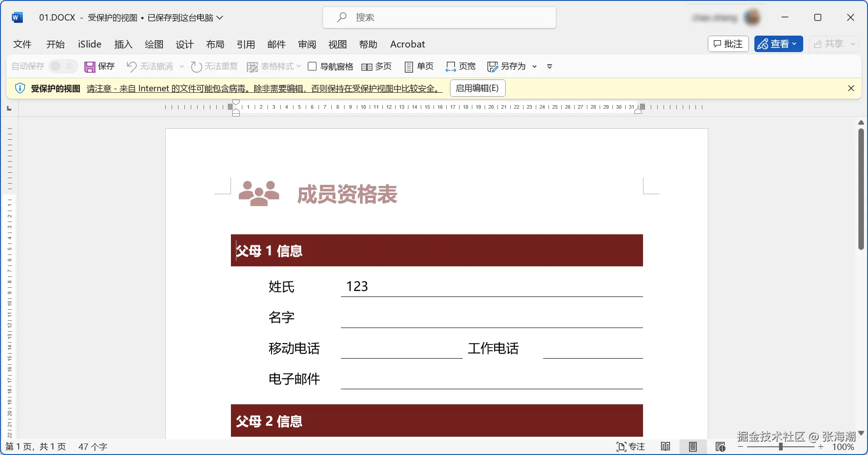The image size is (868, 455).
Task: Switch to the 审阅 ribbon tab
Action: tap(307, 44)
